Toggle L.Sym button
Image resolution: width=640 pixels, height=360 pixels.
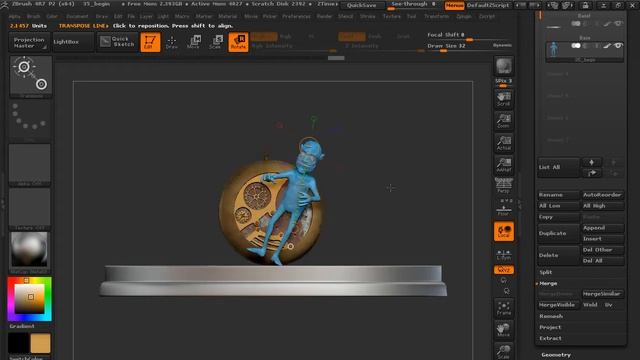click(x=504, y=254)
